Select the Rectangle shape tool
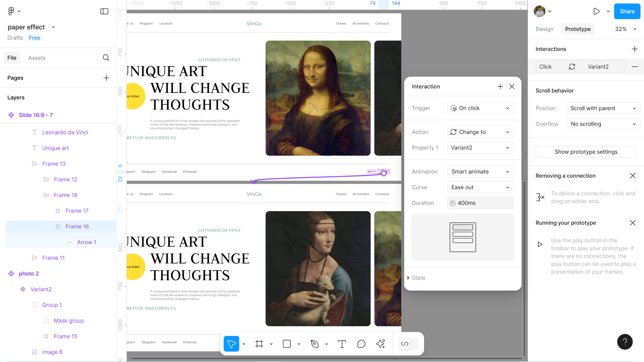This screenshot has height=362, width=644. [x=287, y=344]
